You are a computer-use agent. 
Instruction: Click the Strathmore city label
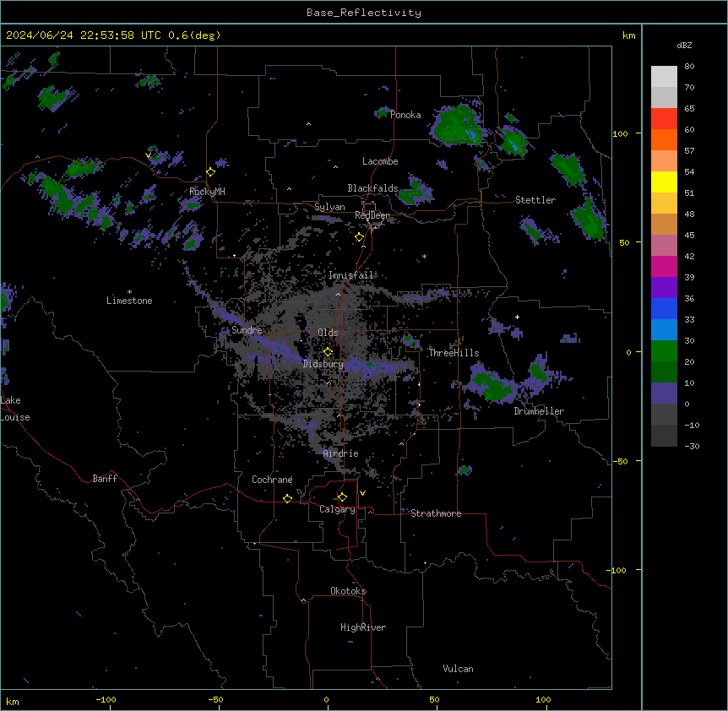coord(436,513)
